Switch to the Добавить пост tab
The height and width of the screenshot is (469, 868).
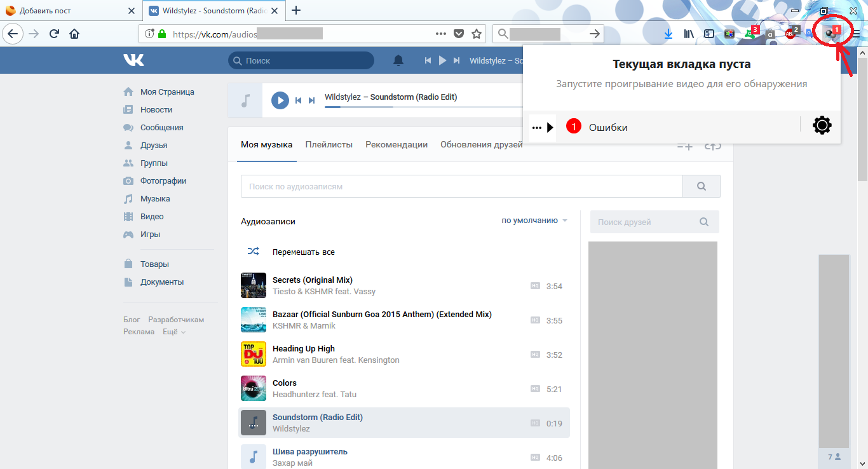[70, 11]
